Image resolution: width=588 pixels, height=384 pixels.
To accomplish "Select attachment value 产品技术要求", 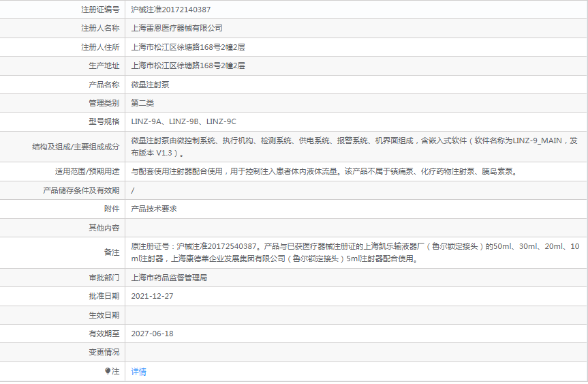I will pos(154,209).
